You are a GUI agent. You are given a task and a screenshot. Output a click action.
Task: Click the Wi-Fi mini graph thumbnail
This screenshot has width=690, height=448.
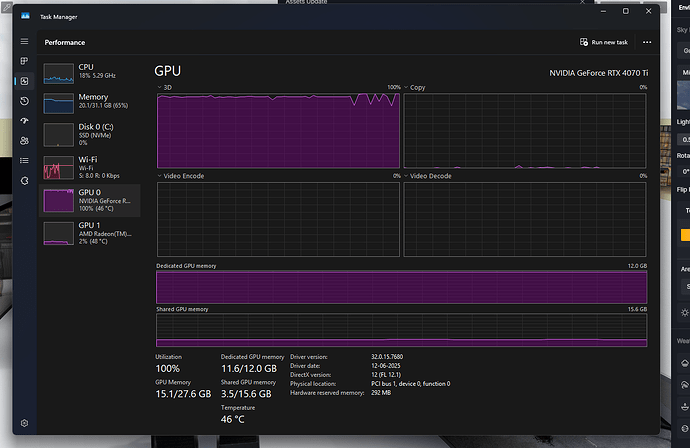pos(59,168)
